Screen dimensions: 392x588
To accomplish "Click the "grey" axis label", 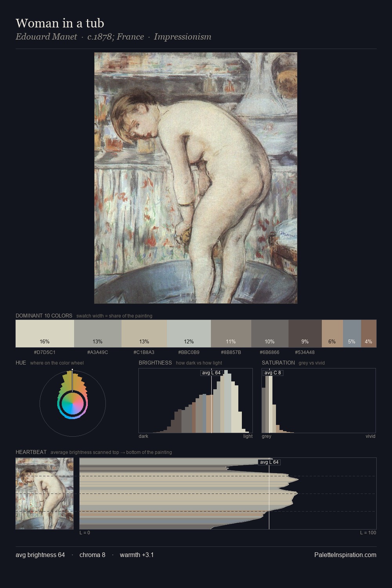I will click(267, 436).
